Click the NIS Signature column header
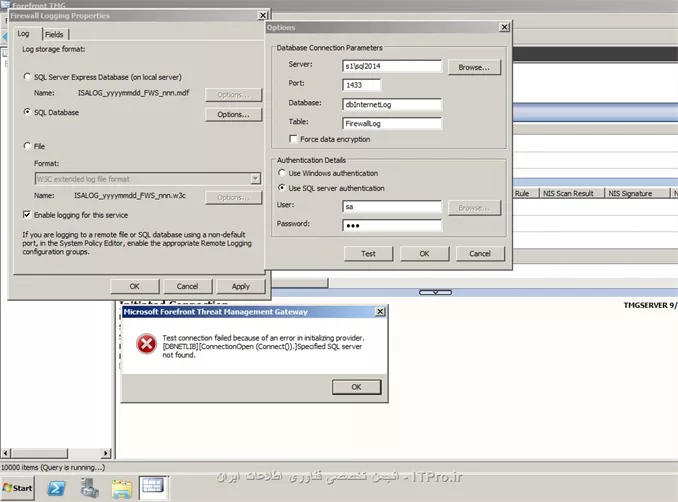 pyautogui.click(x=637, y=193)
